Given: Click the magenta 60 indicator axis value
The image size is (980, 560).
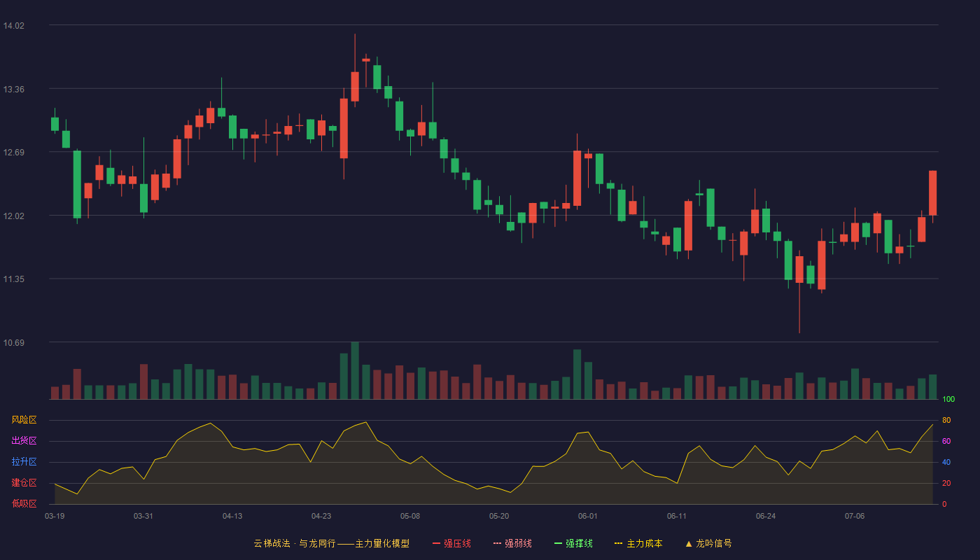Looking at the screenshot, I should pyautogui.click(x=946, y=441).
